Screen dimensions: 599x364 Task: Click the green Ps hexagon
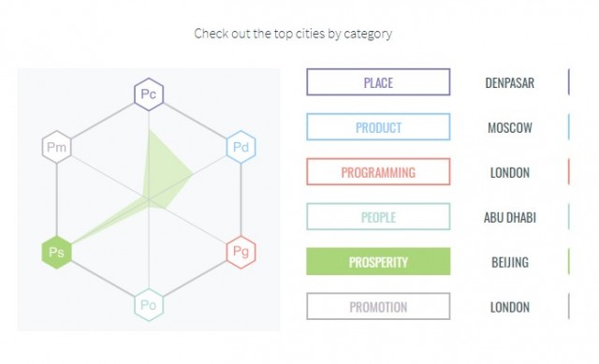tap(56, 253)
